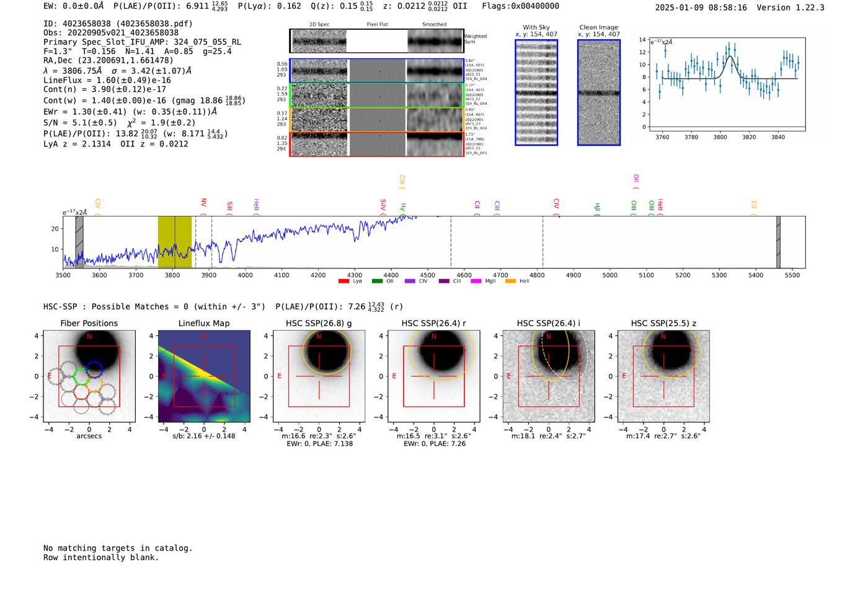Open the HSC SSP(25.5) z cutout
This screenshot has width=868, height=591.
663,376
